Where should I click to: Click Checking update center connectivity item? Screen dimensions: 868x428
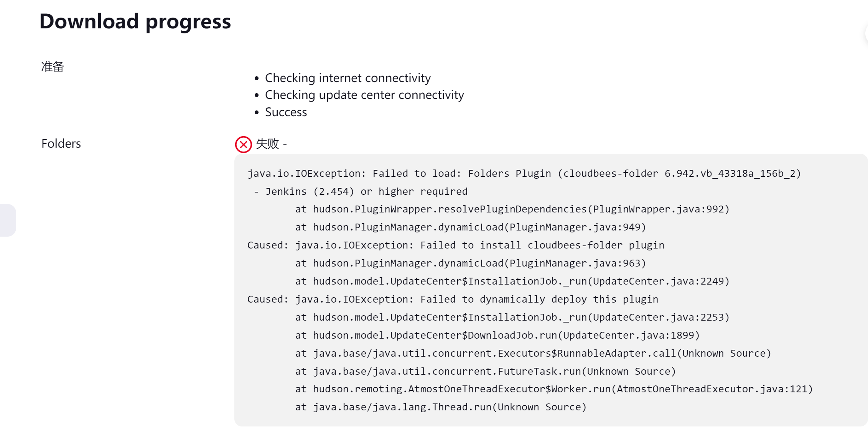point(364,95)
